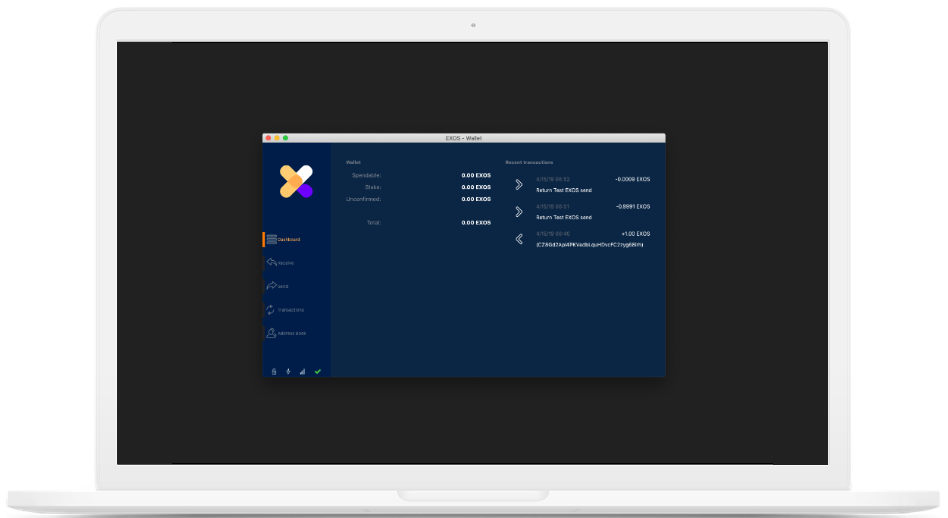The width and height of the screenshot is (948, 518).
Task: Click the 4/15/19 08:40 transaction date
Action: pyautogui.click(x=553, y=234)
